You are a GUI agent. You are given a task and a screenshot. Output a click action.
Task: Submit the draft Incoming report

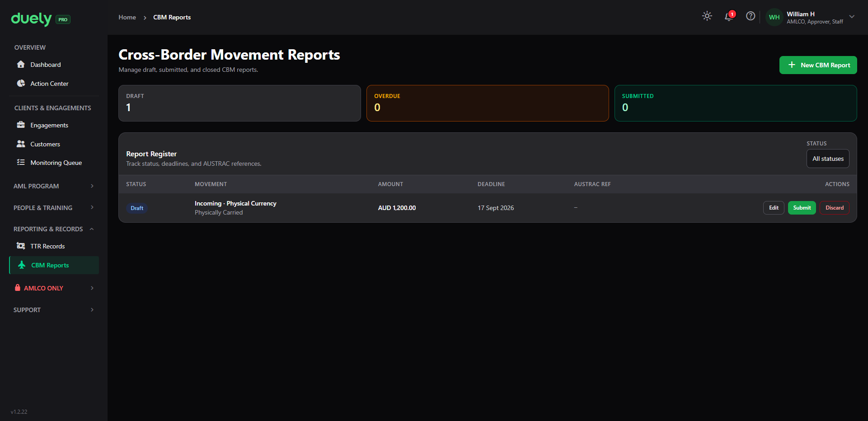pyautogui.click(x=802, y=208)
